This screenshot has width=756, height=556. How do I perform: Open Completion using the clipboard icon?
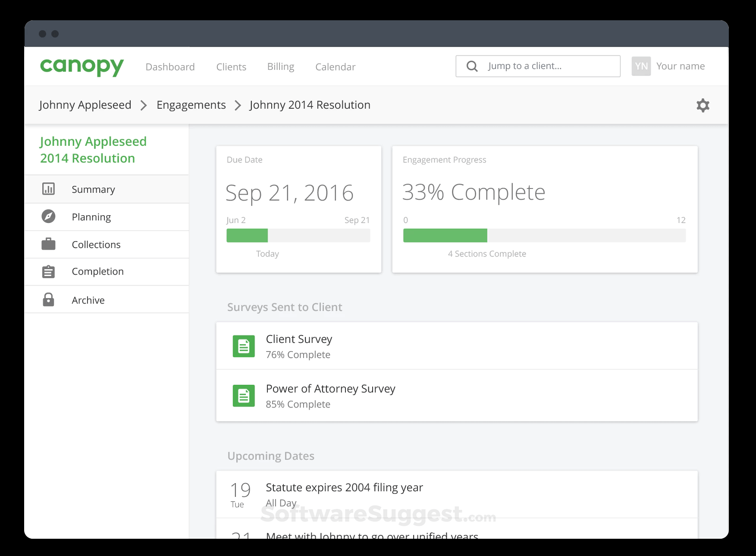coord(48,271)
